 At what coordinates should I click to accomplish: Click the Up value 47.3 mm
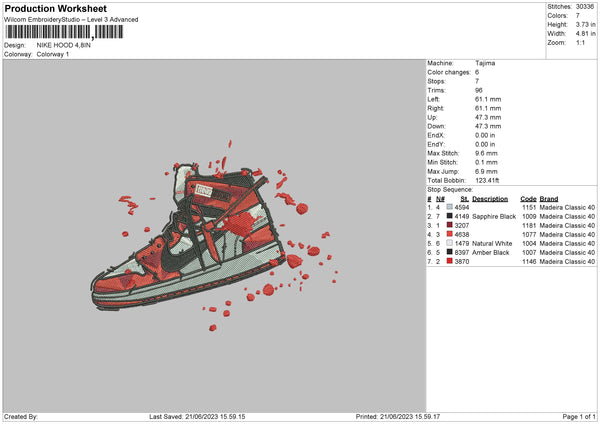[488, 117]
